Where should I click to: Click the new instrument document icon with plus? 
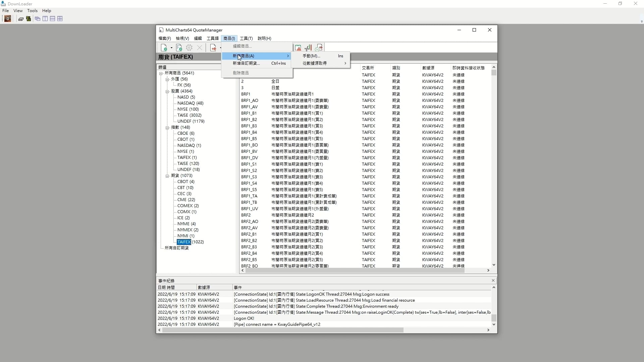click(164, 48)
